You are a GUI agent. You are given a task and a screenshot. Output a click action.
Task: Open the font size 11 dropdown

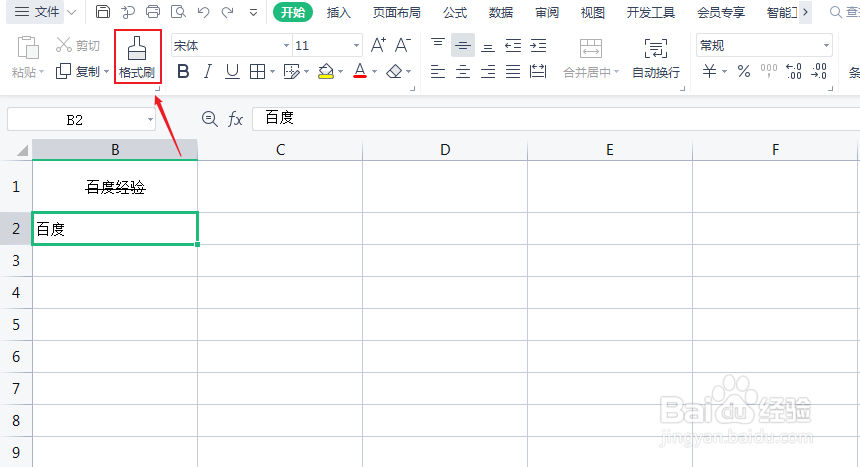pyautogui.click(x=357, y=46)
